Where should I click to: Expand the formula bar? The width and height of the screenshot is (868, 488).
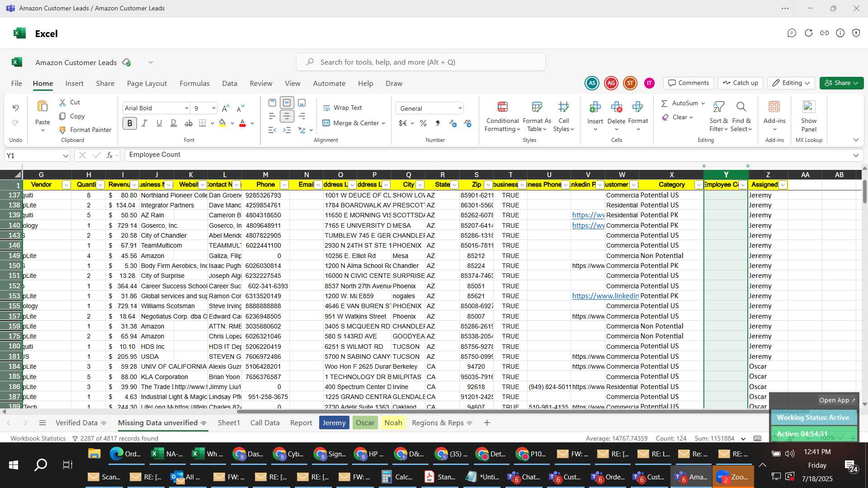[x=856, y=155]
